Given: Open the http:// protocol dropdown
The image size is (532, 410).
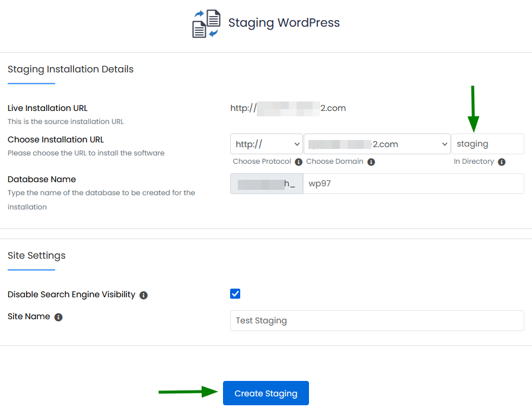Looking at the screenshot, I should [x=266, y=144].
